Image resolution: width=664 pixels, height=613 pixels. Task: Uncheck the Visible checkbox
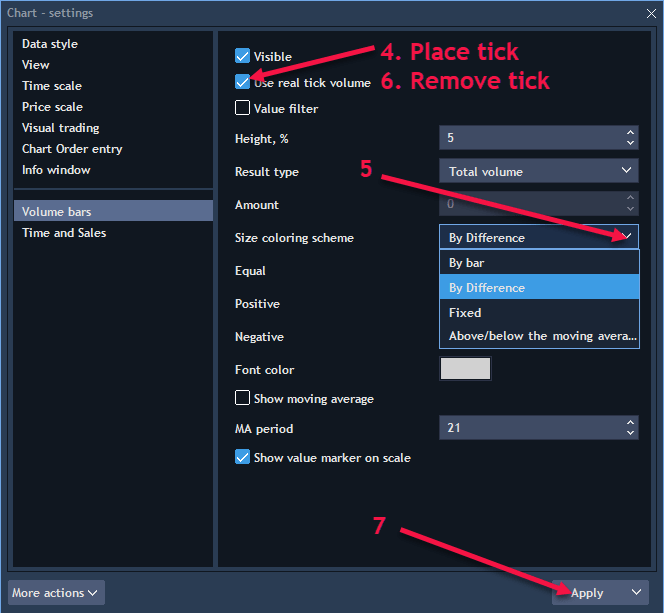tap(242, 57)
